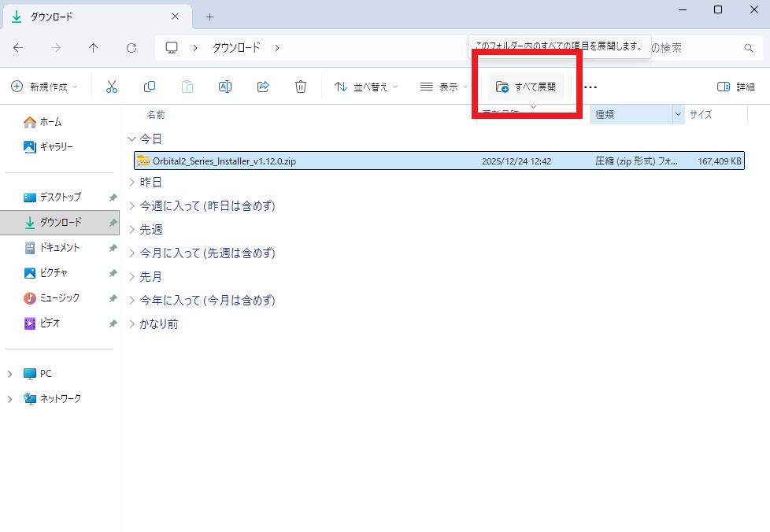The image size is (770, 532).
Task: Go up one folder level arrow
Action: pos(94,48)
